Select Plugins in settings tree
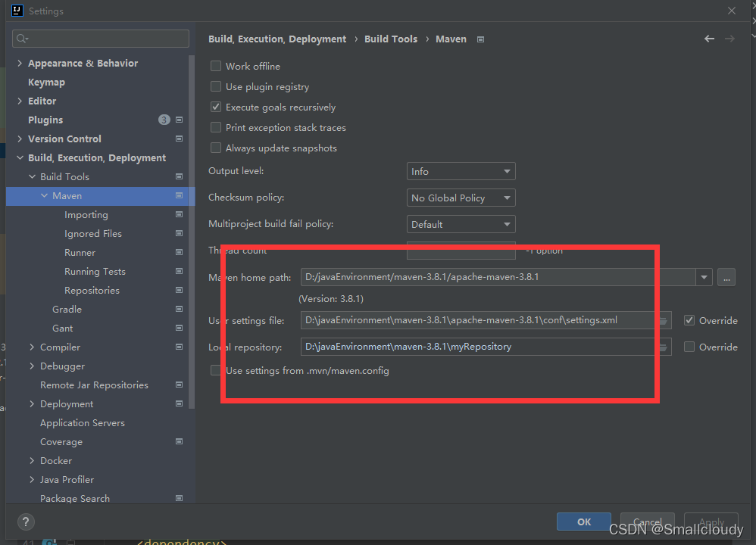This screenshot has width=756, height=545. click(x=45, y=120)
